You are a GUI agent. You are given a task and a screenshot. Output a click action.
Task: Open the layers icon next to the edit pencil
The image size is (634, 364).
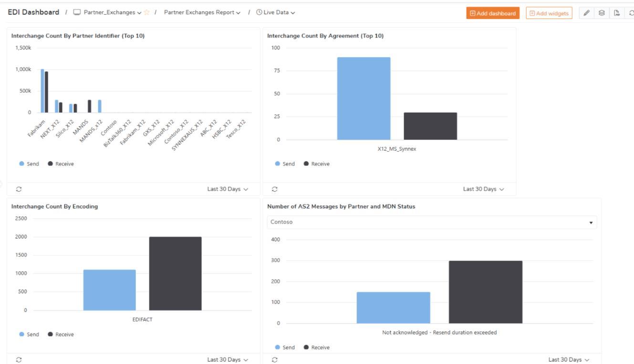[602, 13]
